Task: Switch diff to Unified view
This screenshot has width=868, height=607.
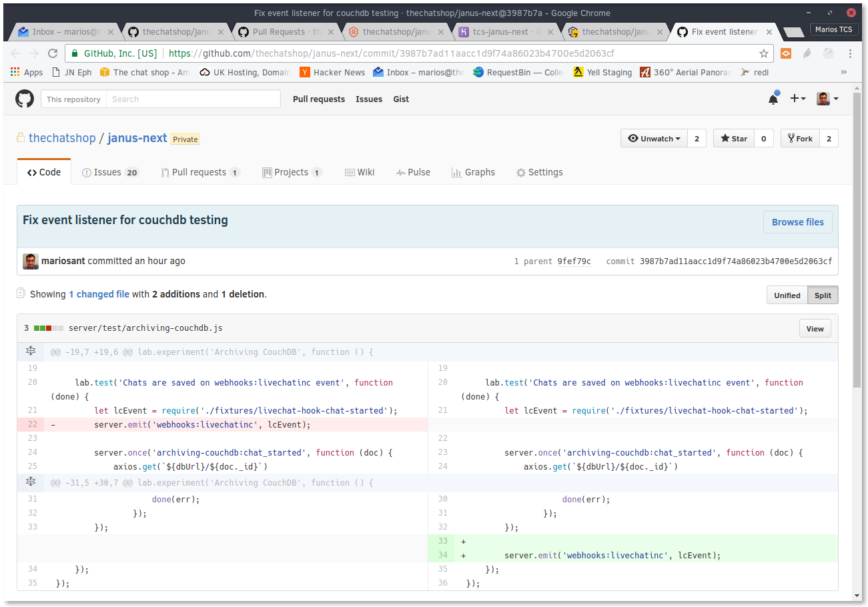Action: coord(787,295)
